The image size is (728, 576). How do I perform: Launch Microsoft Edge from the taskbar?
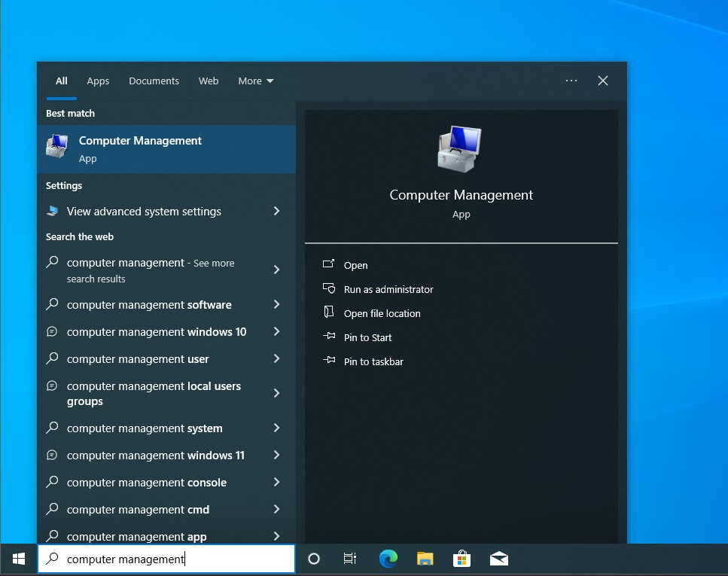(x=388, y=559)
